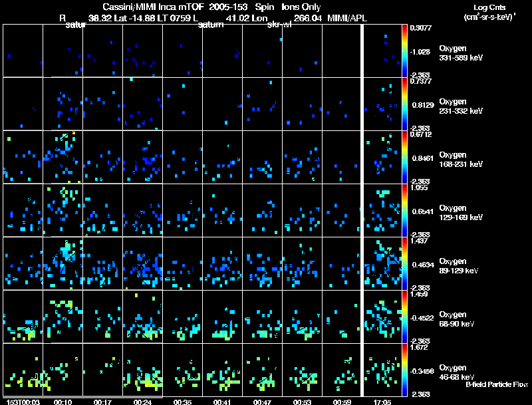Open the Oxygen 89-129 keV panel at 00:47
This screenshot has height=405, width=532.
click(x=262, y=263)
